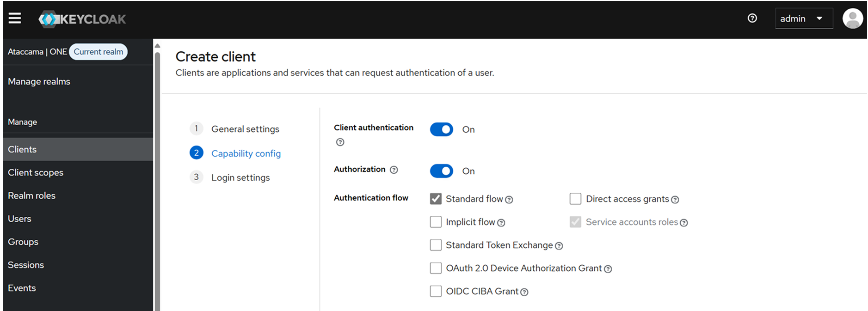Viewport: 868px width, 311px height.
Task: Show help for Authorization setting
Action: [394, 170]
